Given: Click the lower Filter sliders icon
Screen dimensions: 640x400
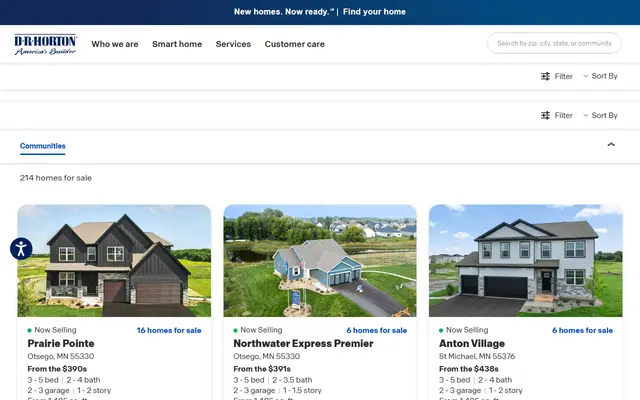Looking at the screenshot, I should tap(545, 116).
